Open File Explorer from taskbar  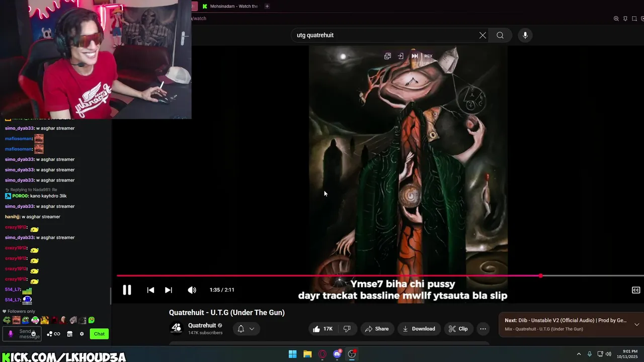tap(307, 354)
